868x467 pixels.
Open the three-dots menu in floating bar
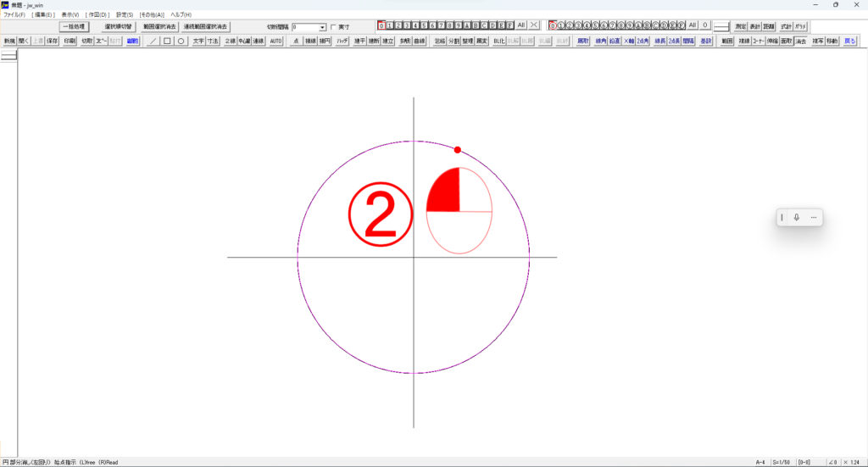(814, 218)
